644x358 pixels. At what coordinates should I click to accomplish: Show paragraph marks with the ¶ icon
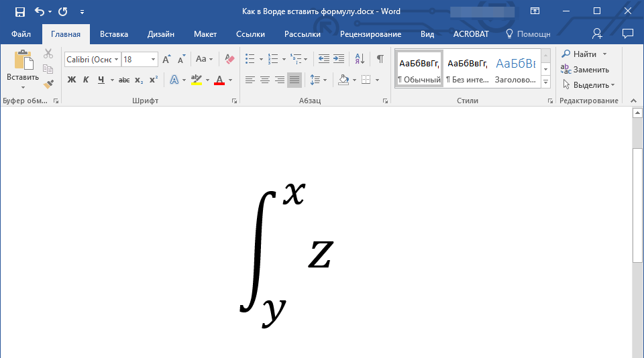(380, 59)
